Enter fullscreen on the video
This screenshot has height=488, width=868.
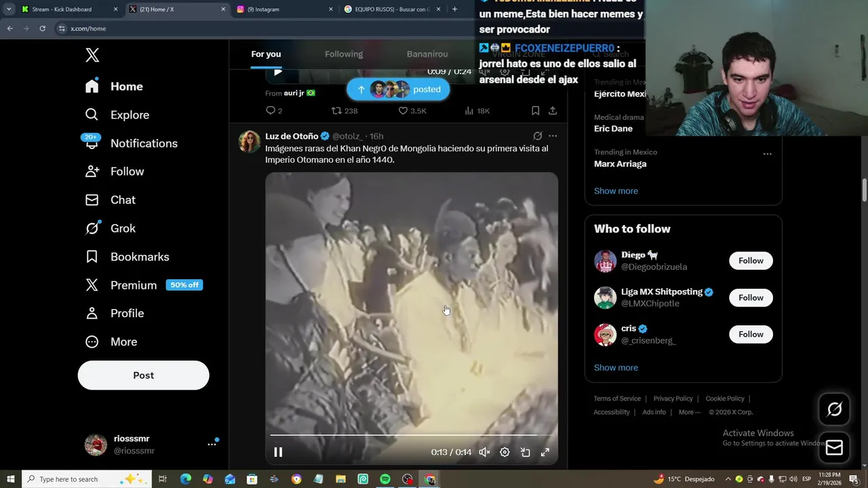(x=545, y=452)
